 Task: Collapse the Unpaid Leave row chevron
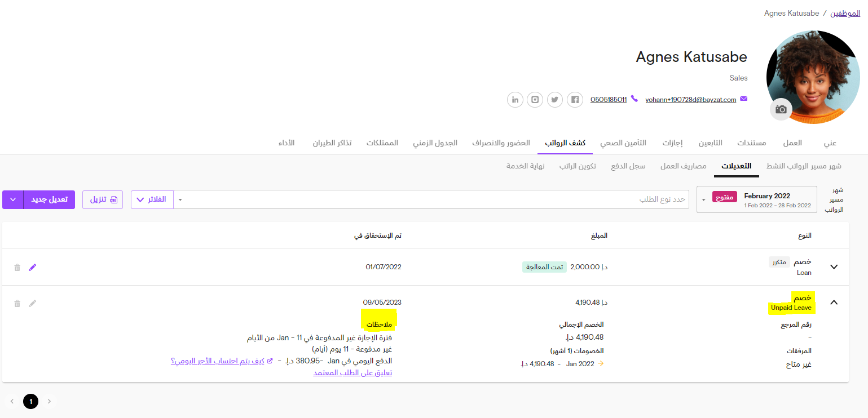click(x=834, y=303)
